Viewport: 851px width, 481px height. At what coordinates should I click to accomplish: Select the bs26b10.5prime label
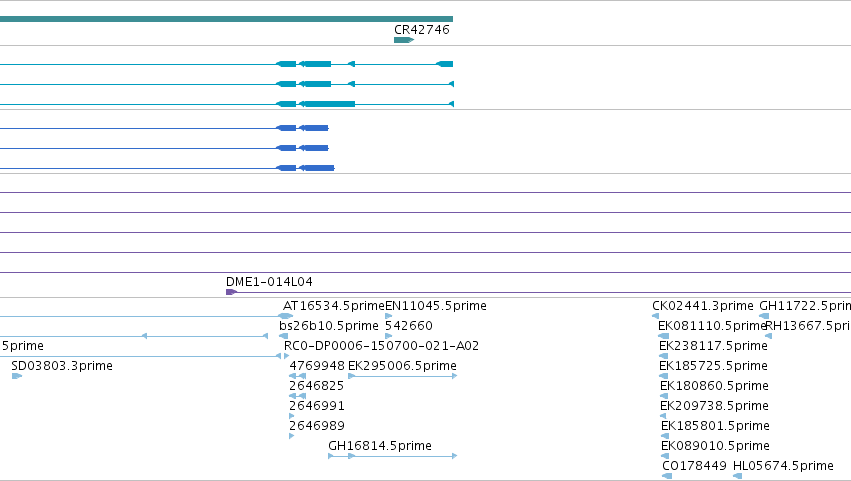(329, 326)
